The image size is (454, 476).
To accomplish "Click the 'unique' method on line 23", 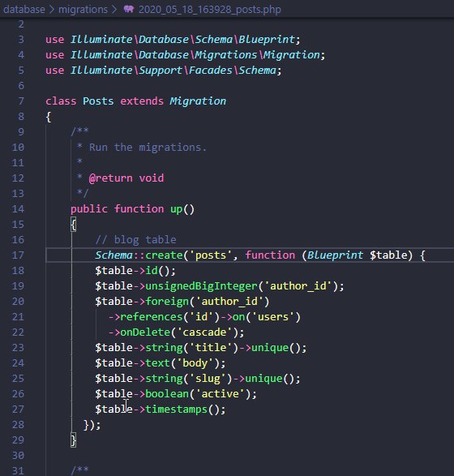I will 270,348.
